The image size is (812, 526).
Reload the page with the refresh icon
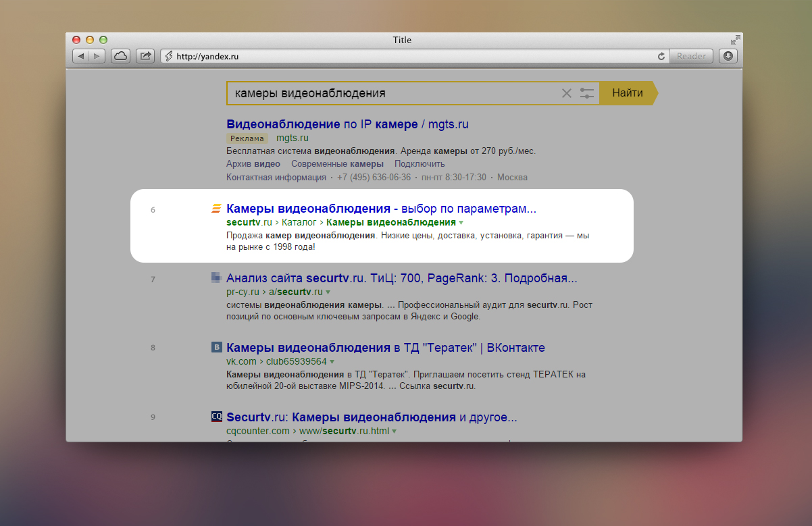[x=661, y=57]
